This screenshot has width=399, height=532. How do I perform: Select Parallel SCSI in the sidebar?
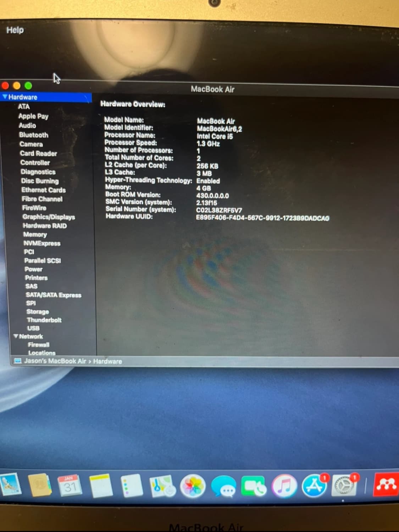coord(43,260)
